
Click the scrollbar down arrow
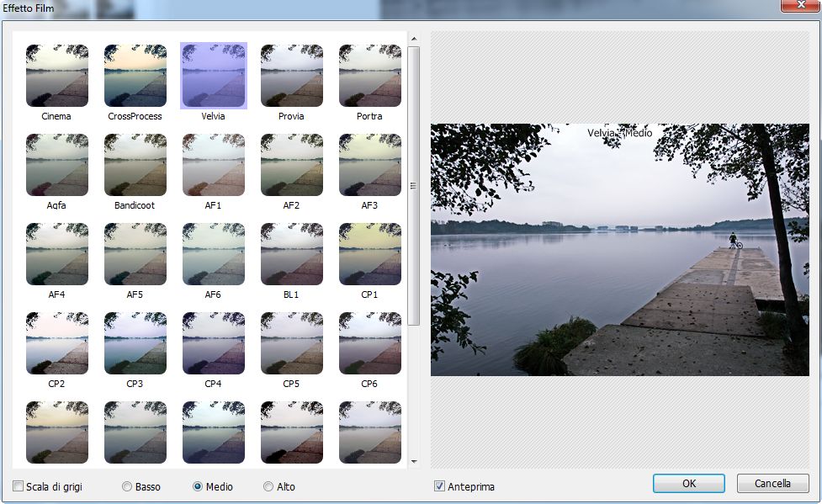(x=414, y=462)
